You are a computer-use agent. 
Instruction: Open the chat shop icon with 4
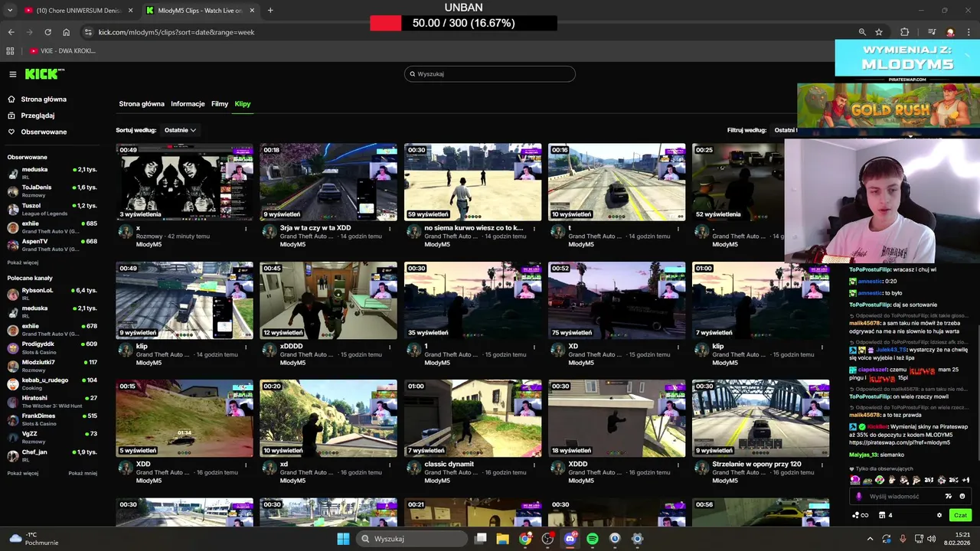(884, 516)
